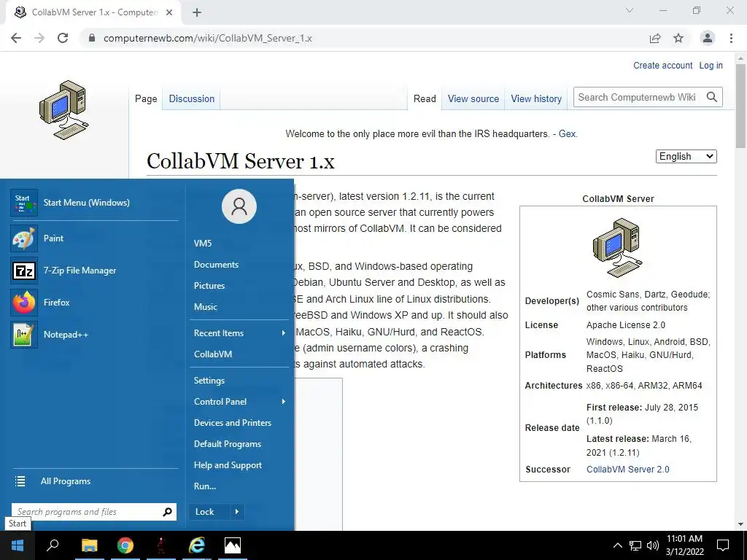The width and height of the screenshot is (747, 560).
Task: Open Chrome tab search chevron
Action: (x=630, y=10)
